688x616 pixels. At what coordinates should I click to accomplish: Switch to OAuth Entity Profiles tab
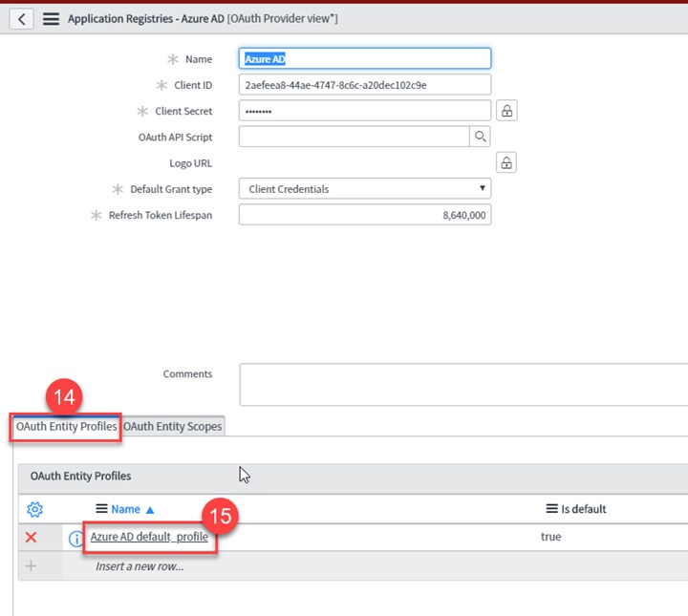click(66, 426)
